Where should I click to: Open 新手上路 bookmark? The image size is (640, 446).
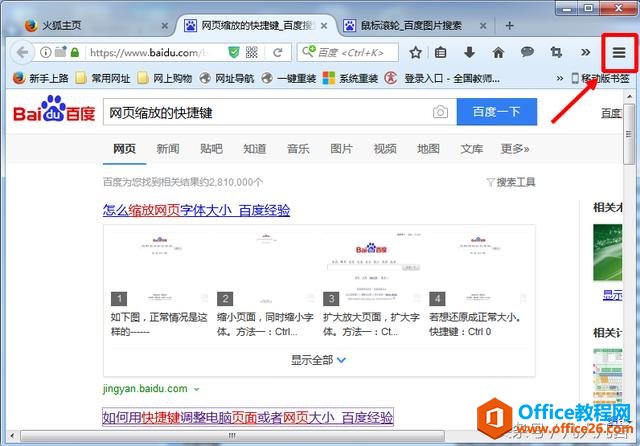40,78
